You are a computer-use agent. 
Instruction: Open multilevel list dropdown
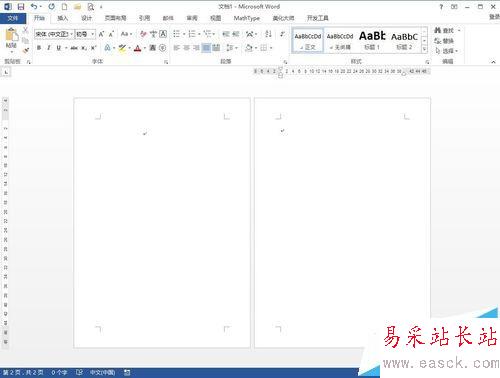tap(214, 34)
